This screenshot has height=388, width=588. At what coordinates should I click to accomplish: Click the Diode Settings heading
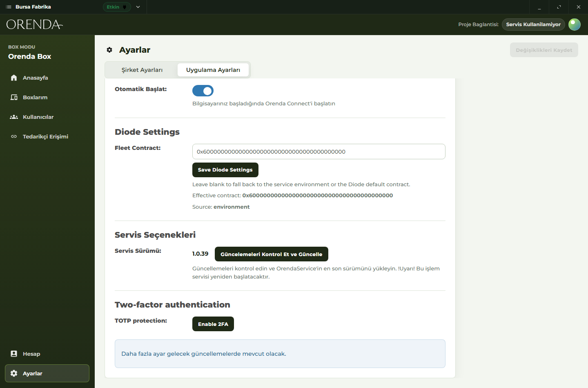point(147,132)
